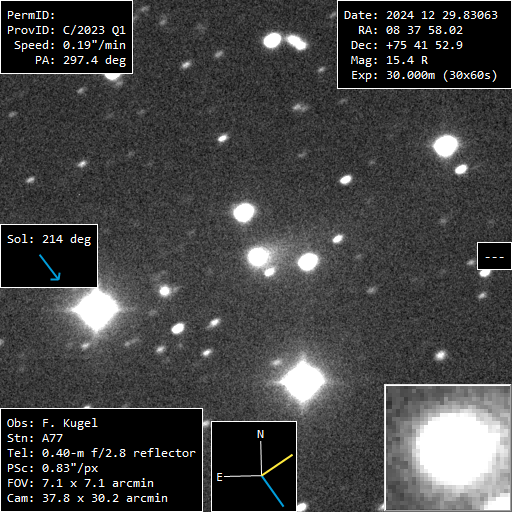The height and width of the screenshot is (512, 512).
Task: Click the FOV: 7.1 x 7.1 arcmin line
Action: click(x=80, y=483)
